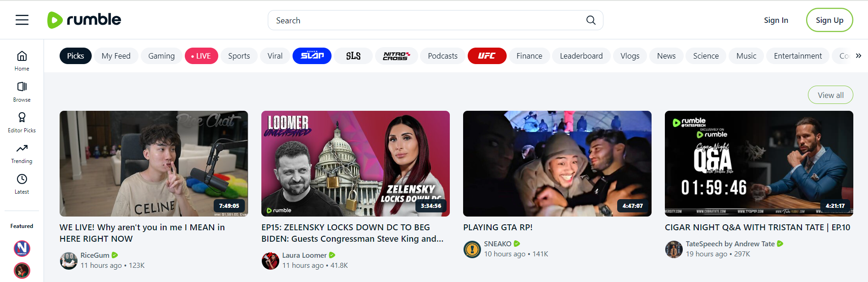Open the RiceGum channel link
868x282 pixels.
95,255
